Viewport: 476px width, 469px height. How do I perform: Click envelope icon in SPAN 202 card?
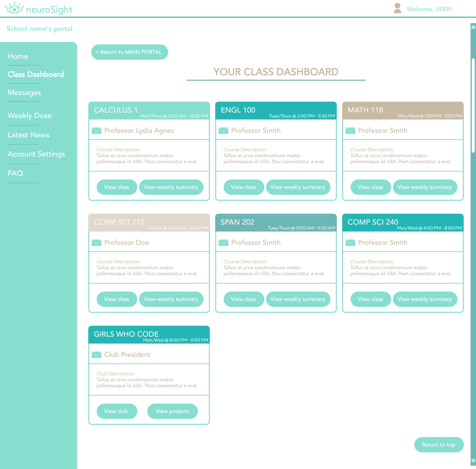223,243
